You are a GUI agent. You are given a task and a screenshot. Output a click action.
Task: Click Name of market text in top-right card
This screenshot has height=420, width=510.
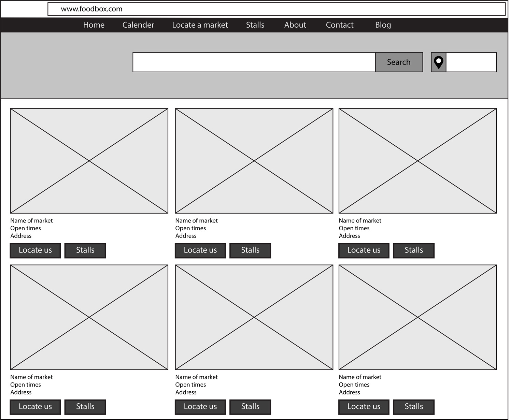(360, 221)
